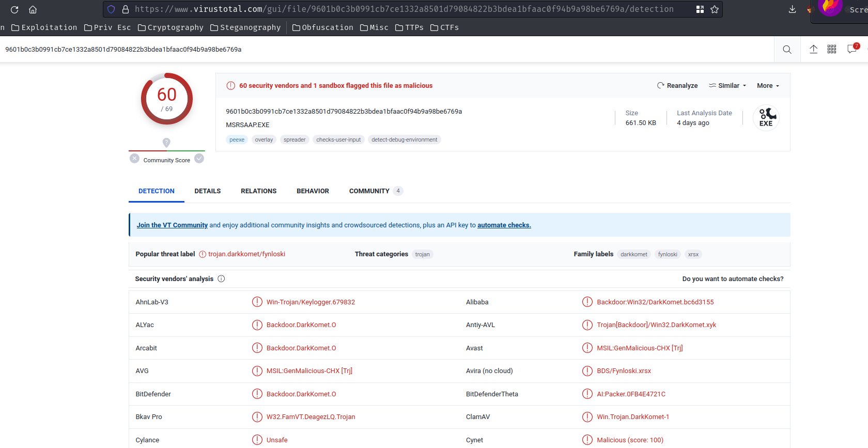The height and width of the screenshot is (448, 868).
Task: Click the darkkomet family label chip
Action: click(634, 254)
